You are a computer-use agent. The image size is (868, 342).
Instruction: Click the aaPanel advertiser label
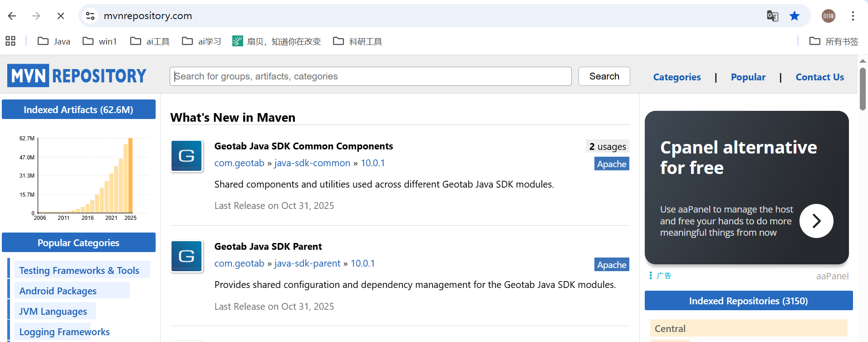pyautogui.click(x=832, y=276)
